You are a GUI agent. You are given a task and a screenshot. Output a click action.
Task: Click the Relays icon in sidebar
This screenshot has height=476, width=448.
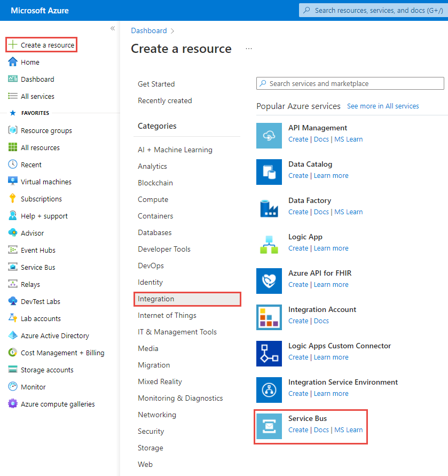click(x=13, y=284)
